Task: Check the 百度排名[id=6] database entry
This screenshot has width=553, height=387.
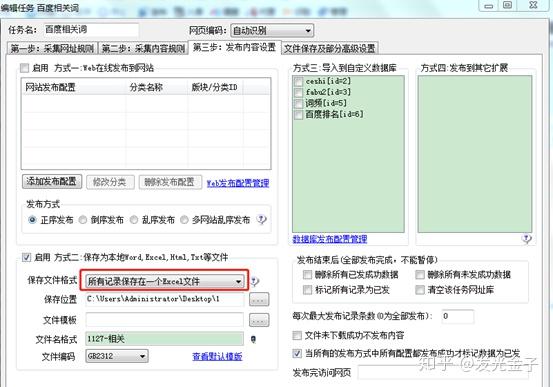Action: click(299, 115)
